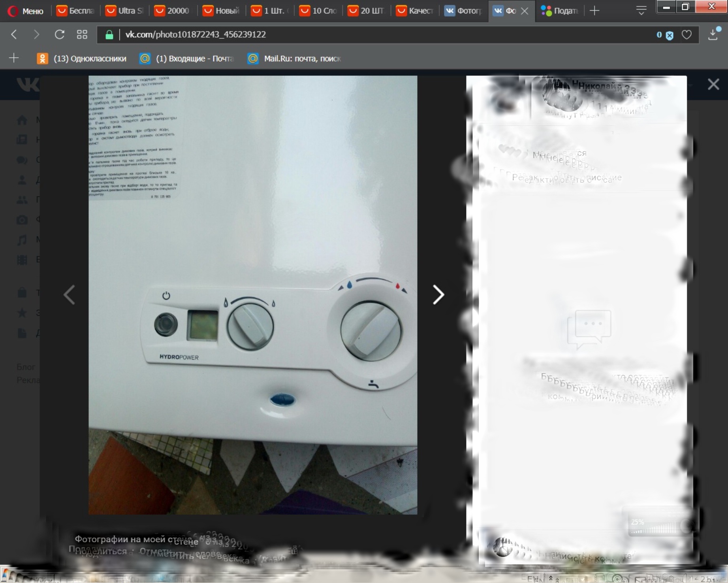Close the photo viewer with X icon
Image resolution: width=728 pixels, height=583 pixels.
click(713, 84)
